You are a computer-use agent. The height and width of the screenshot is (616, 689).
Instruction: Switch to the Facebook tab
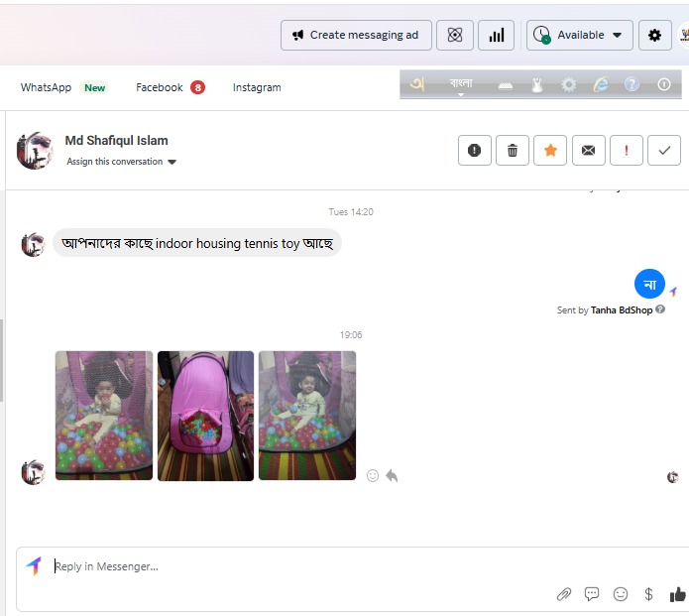(170, 87)
